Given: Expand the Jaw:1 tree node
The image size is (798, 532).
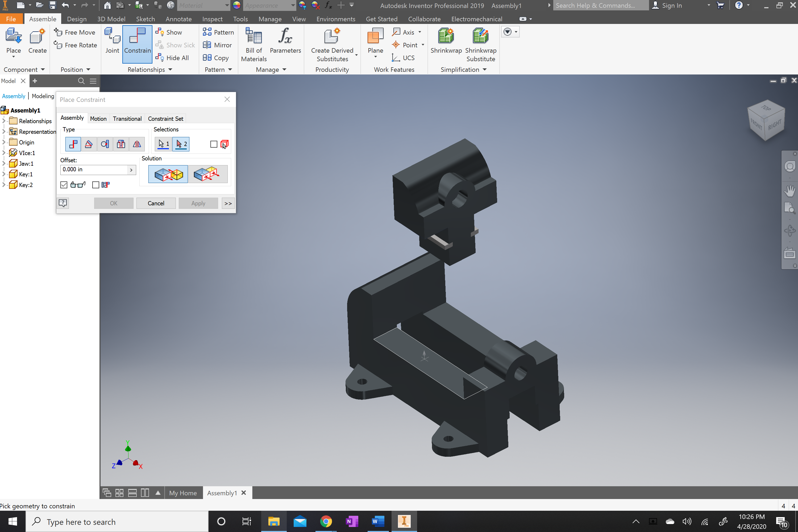Looking at the screenshot, I should [4, 164].
